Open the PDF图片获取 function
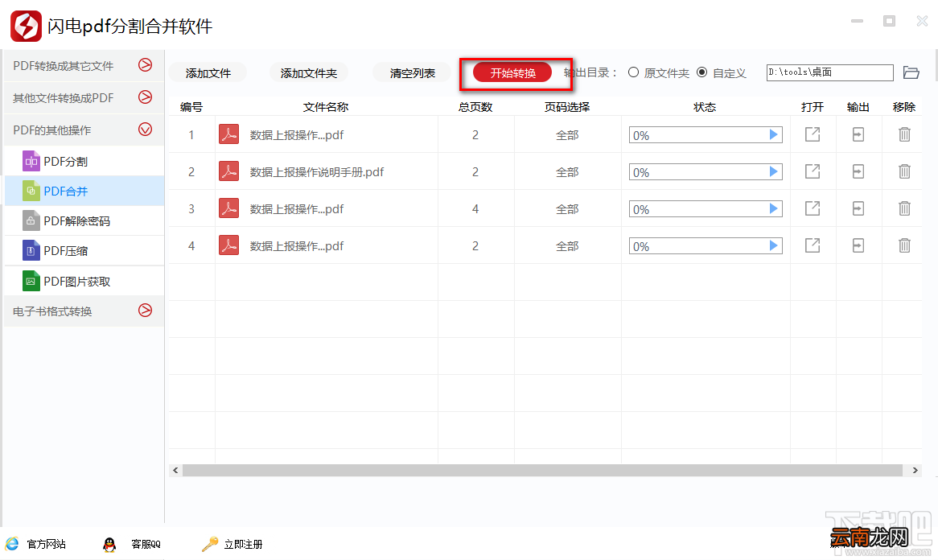 click(84, 281)
